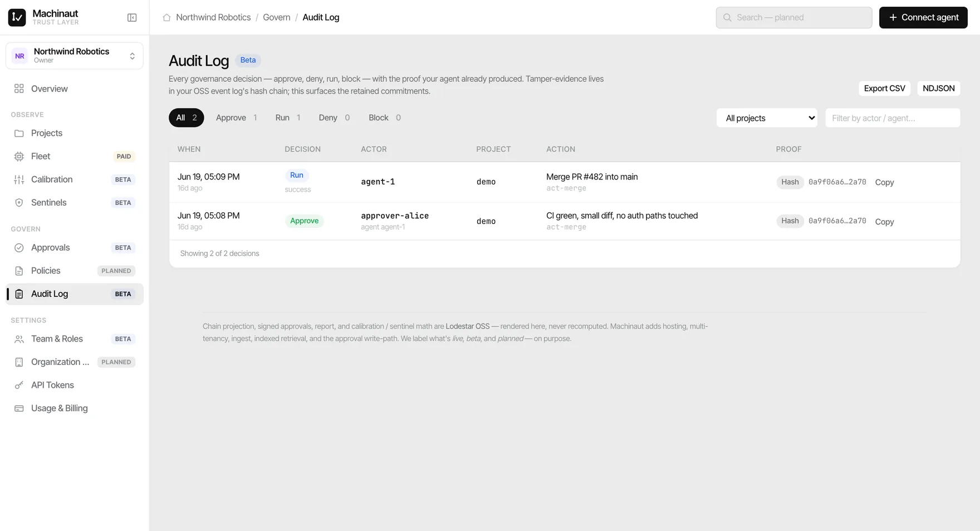Screen dimensions: 980x531
Task: Open Sentinels page
Action: [75, 203]
